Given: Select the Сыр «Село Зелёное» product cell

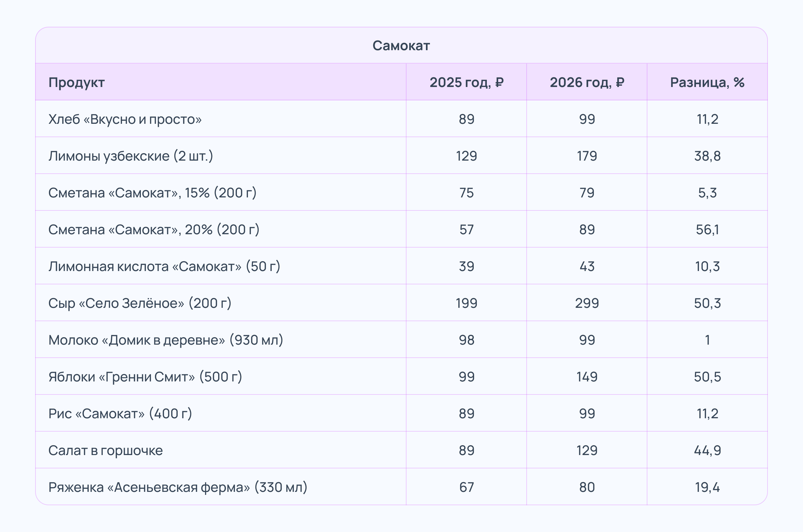Looking at the screenshot, I should [140, 303].
